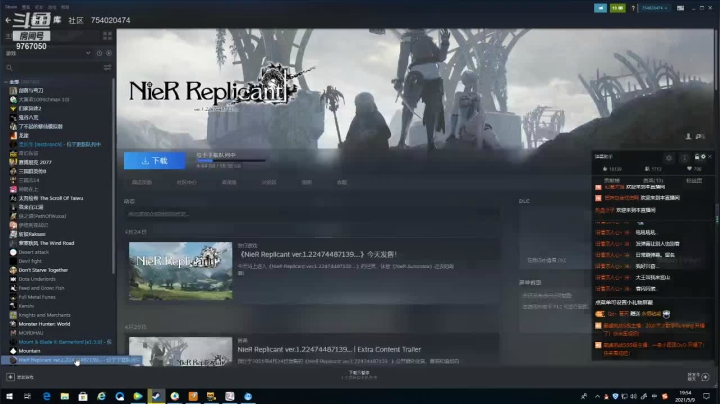
Task: Select 赛博朋克 2077 in the game list
Action: [x=35, y=162]
